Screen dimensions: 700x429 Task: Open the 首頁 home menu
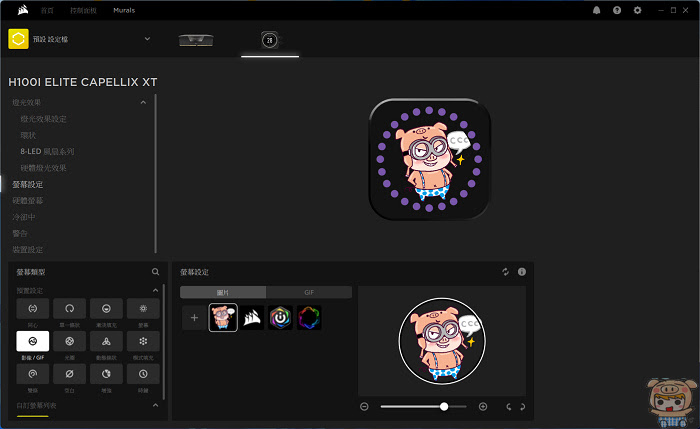[x=47, y=10]
